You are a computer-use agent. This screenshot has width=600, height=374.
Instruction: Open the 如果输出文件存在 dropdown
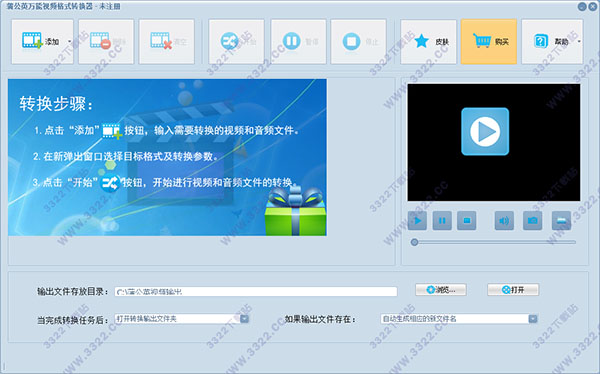pos(459,318)
